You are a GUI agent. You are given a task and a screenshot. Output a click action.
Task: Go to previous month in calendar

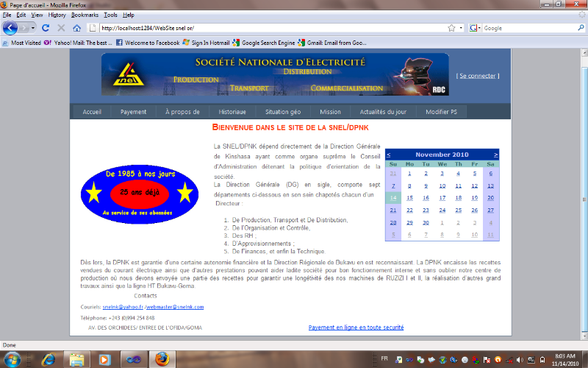(389, 155)
